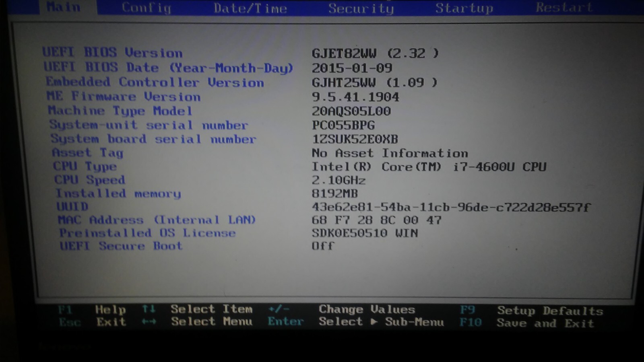Click the F1 Help key hint
This screenshot has width=644, height=362.
[x=92, y=309]
